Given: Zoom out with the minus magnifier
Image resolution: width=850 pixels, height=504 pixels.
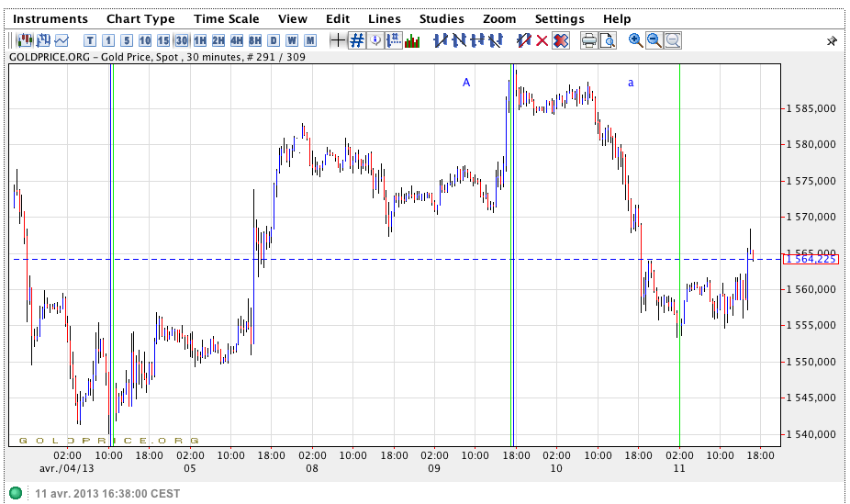Looking at the screenshot, I should coord(654,40).
